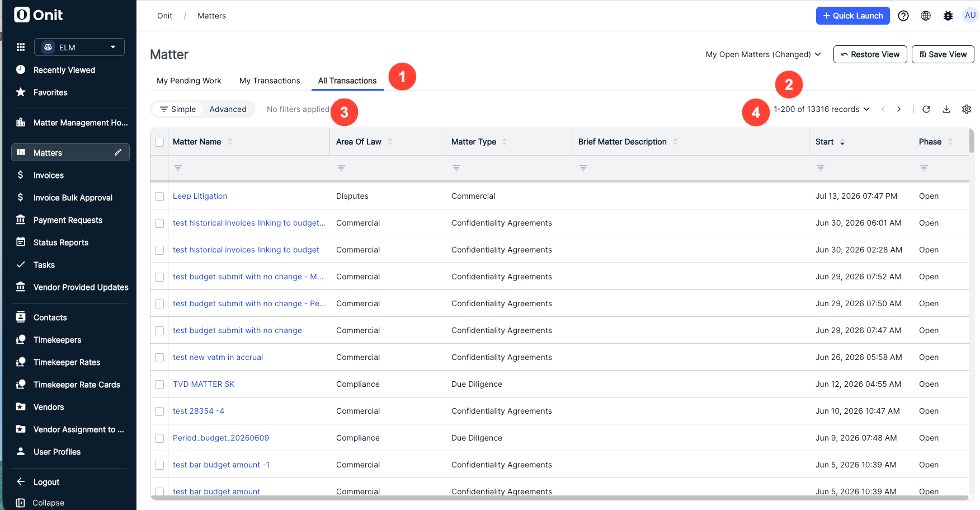Open the Period_budget_20260609 matter link
980x510 pixels.
pos(221,438)
